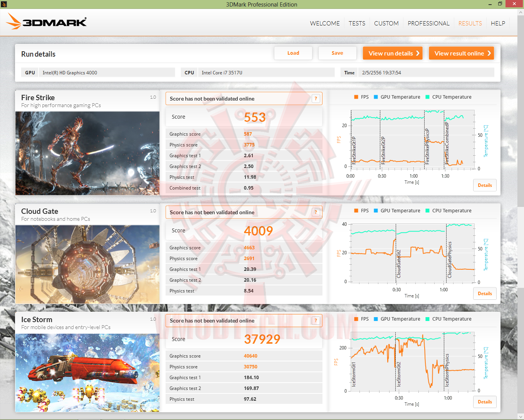Click the Save button
This screenshot has height=420, width=524.
click(338, 53)
